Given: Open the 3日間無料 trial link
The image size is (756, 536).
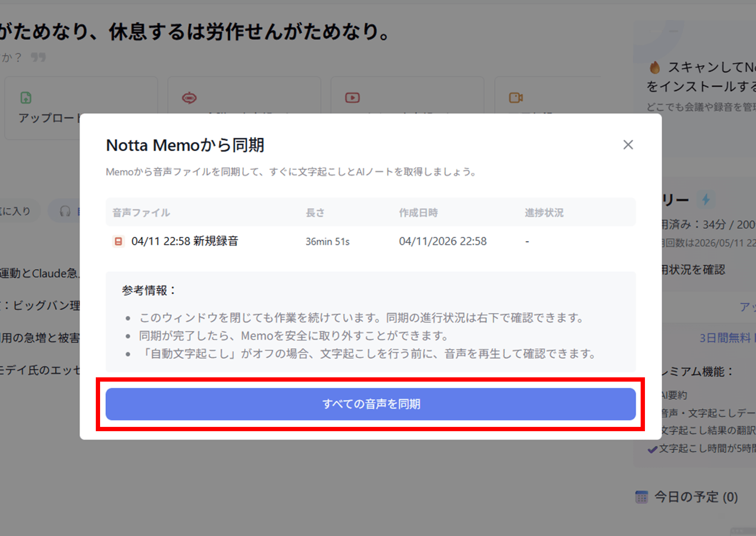Looking at the screenshot, I should point(725,338).
